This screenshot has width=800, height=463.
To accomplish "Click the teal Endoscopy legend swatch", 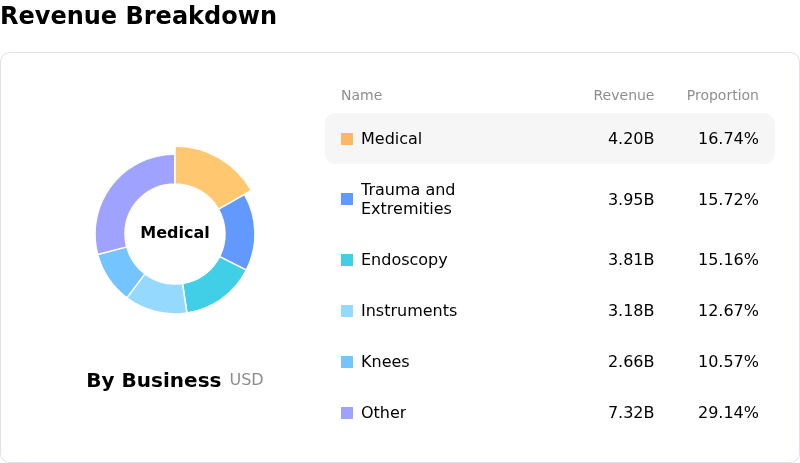I will (x=347, y=260).
